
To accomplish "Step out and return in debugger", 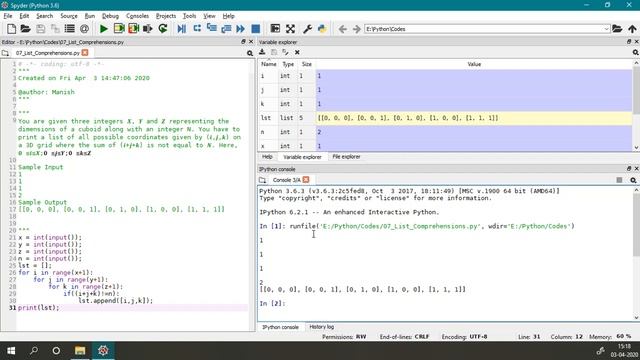I will click(x=226, y=29).
